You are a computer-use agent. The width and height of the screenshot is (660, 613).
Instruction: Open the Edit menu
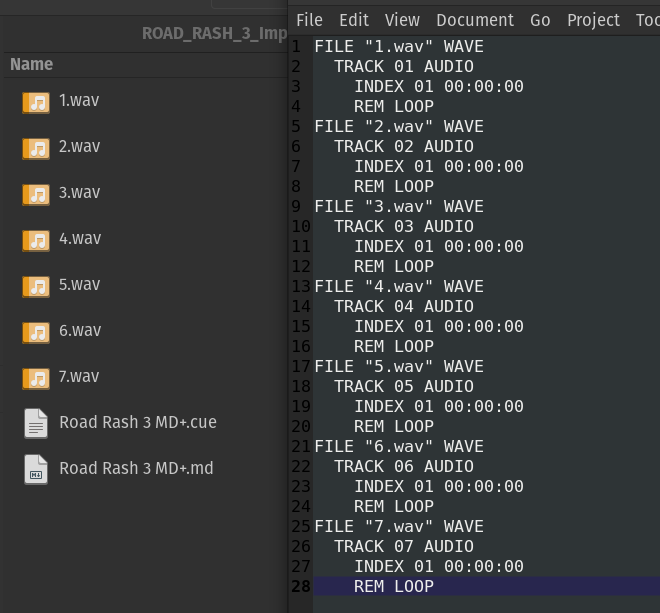[354, 20]
